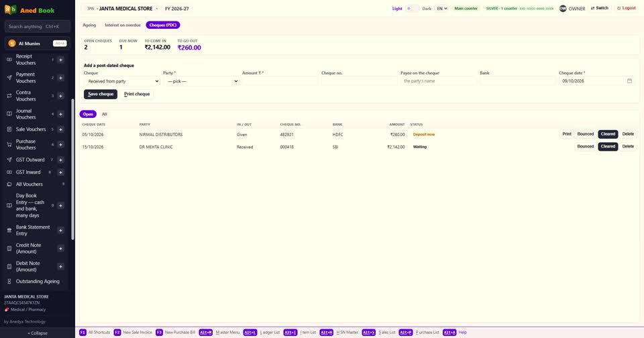Click the OWNER avatar icon

[563, 8]
